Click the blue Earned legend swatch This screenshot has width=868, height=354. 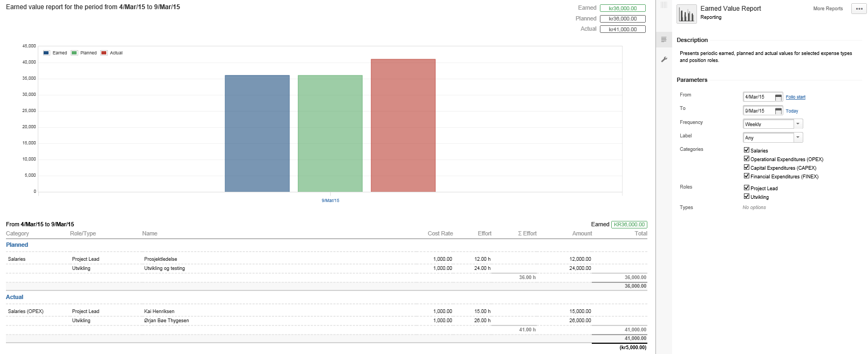(46, 53)
